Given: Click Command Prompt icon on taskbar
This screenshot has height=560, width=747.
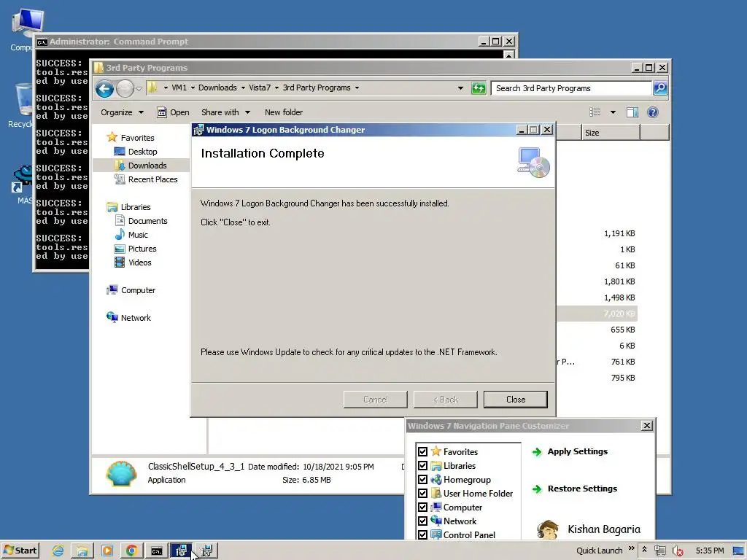Looking at the screenshot, I should [x=156, y=551].
